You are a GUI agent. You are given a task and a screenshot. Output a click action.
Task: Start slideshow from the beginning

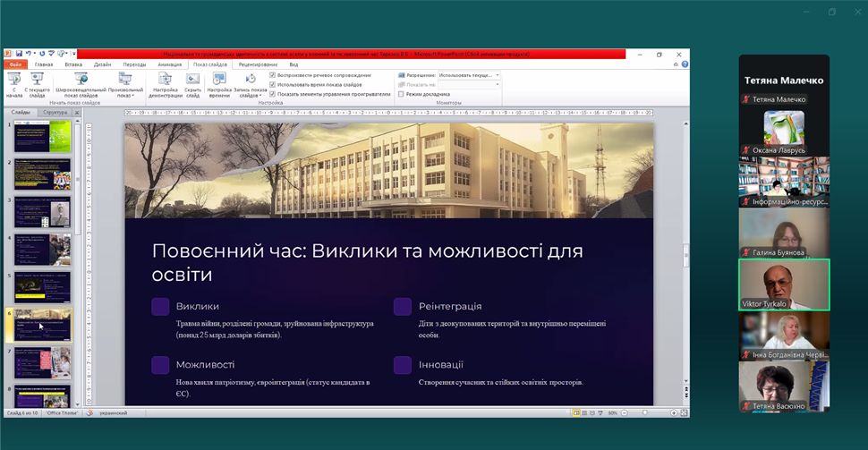[x=13, y=84]
